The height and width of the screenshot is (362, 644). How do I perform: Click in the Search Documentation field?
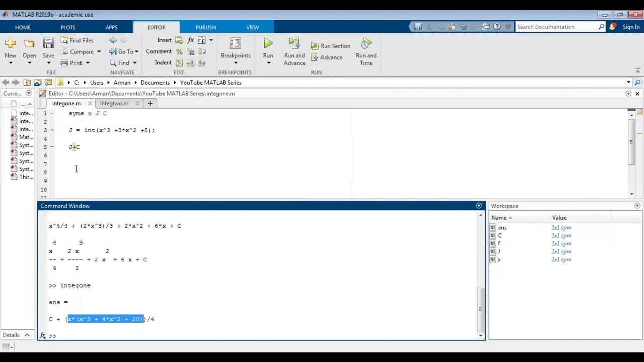556,27
